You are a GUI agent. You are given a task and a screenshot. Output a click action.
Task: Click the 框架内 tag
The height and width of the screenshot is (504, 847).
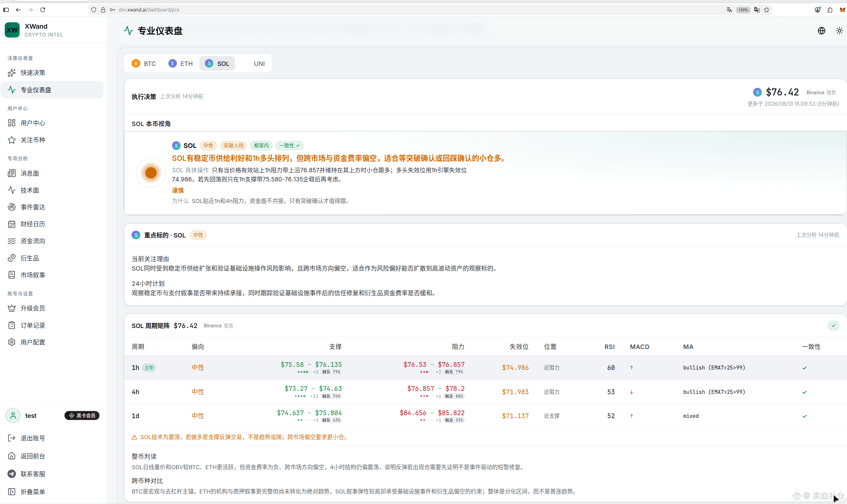pos(261,146)
